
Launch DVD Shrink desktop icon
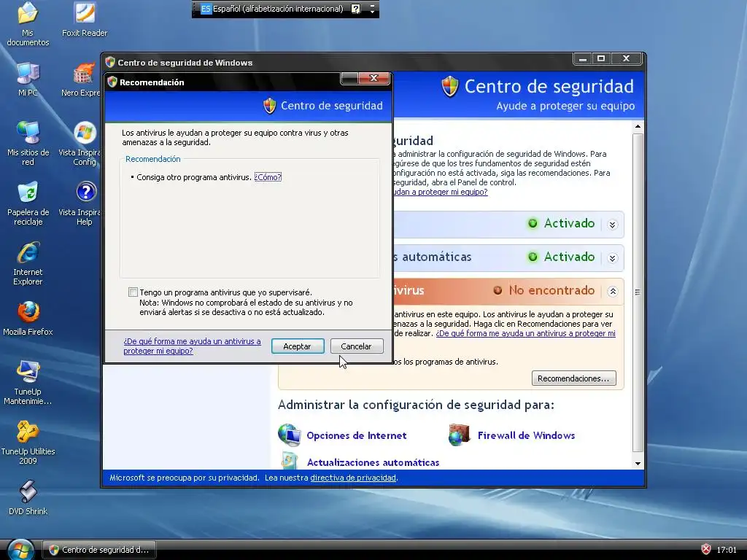(28, 497)
